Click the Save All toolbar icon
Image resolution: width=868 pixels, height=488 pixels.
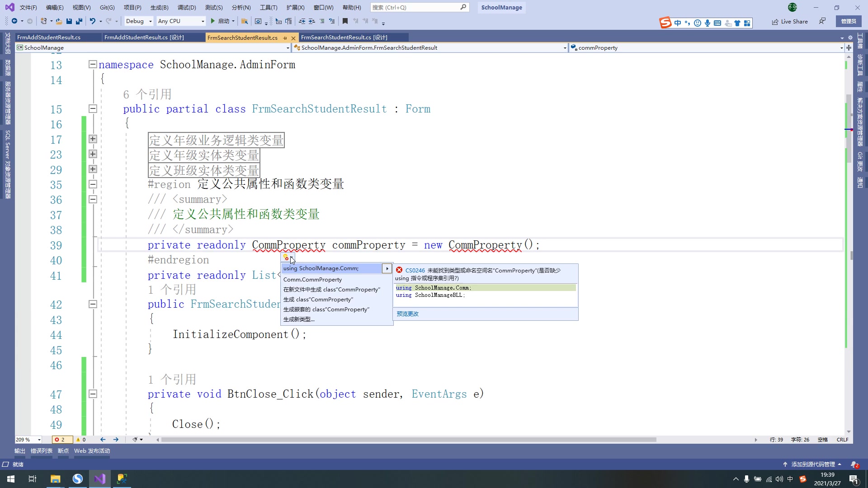78,21
